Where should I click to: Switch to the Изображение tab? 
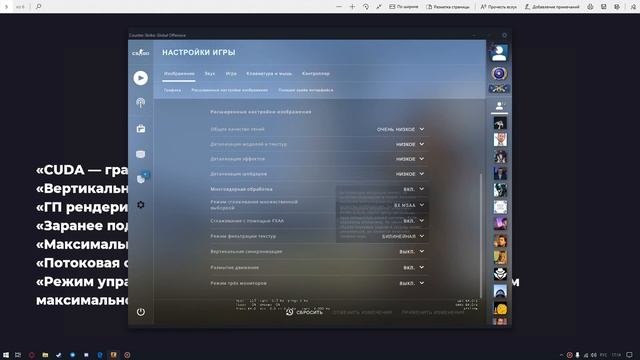point(179,74)
